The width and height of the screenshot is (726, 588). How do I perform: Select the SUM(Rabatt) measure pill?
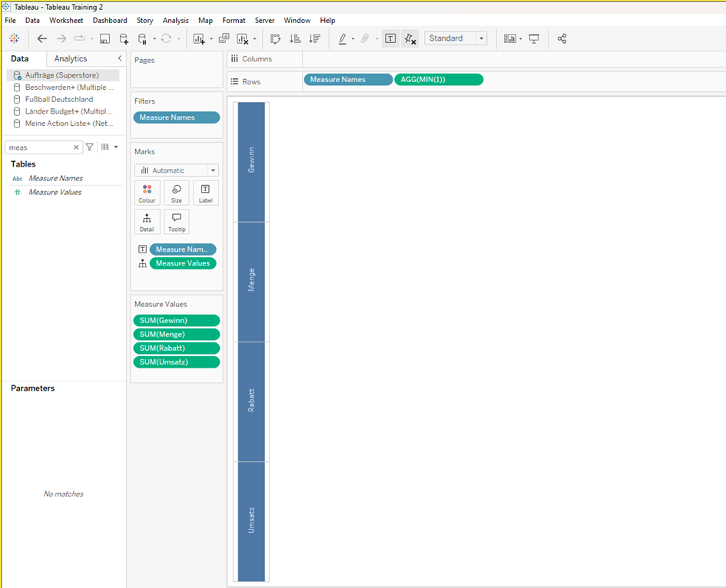tap(176, 348)
